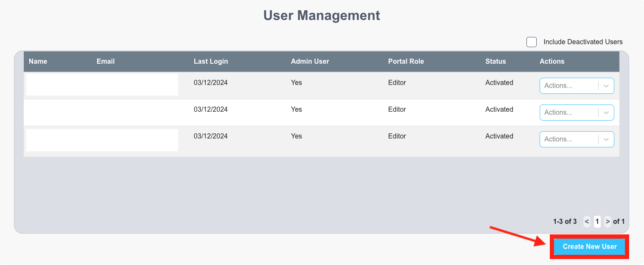Click the chevron arrow on the top Actions dropdown
Screen dimensions: 644x265
606,85
